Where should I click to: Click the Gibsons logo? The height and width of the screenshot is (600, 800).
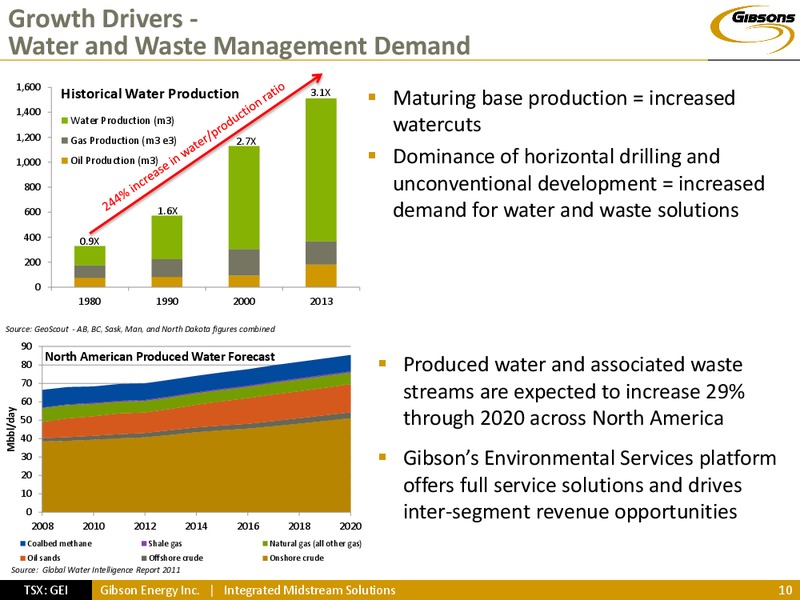tap(755, 28)
